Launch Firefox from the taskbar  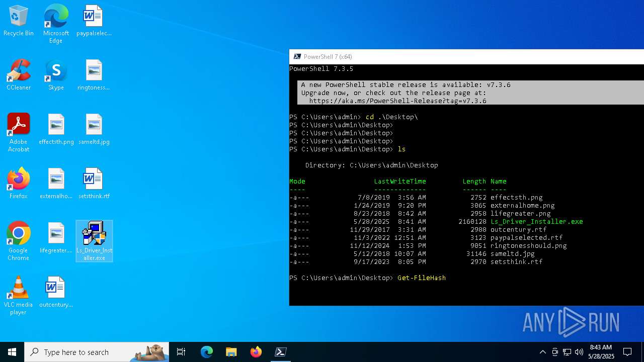click(x=256, y=352)
